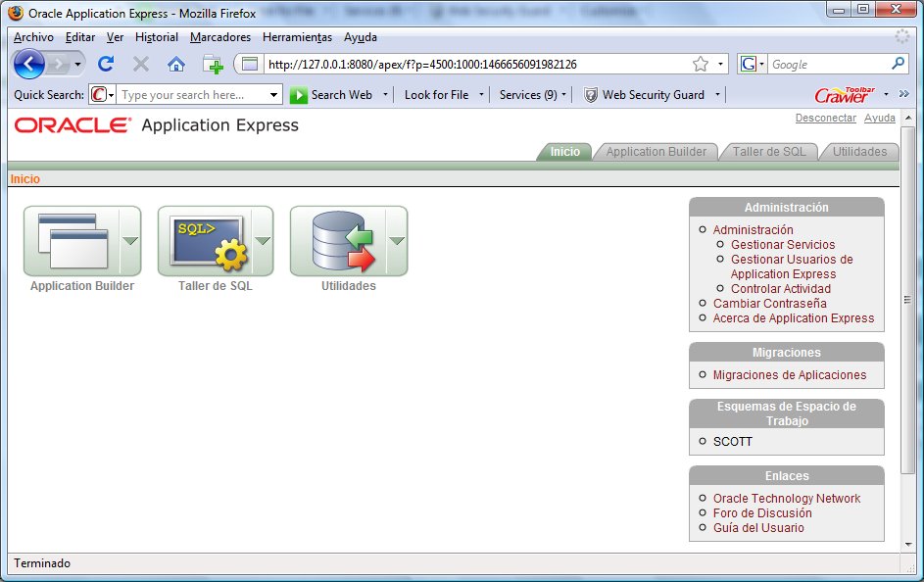Open Foro de Discusión link
Viewport: 924px width, 582px height.
coord(762,513)
